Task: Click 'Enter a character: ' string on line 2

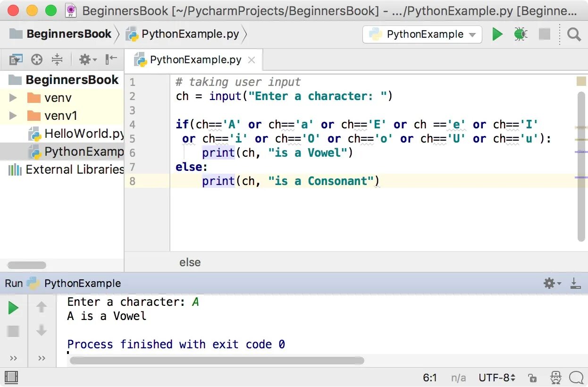Action: (318, 96)
